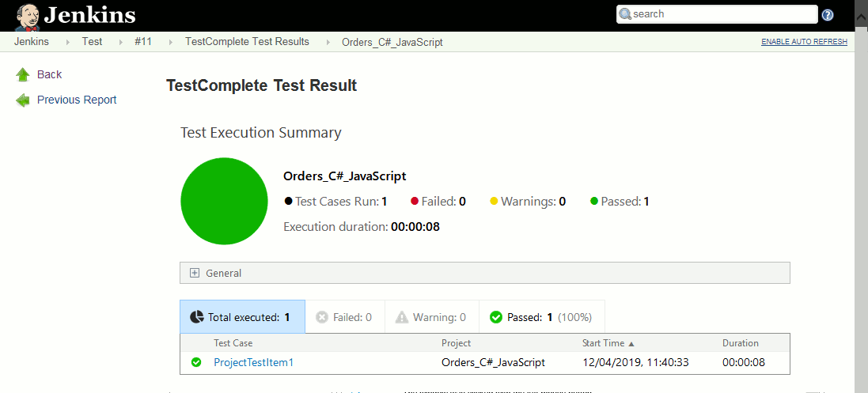Sort results by Start Time column
Image resolution: width=868 pixels, height=393 pixels.
[x=608, y=343]
